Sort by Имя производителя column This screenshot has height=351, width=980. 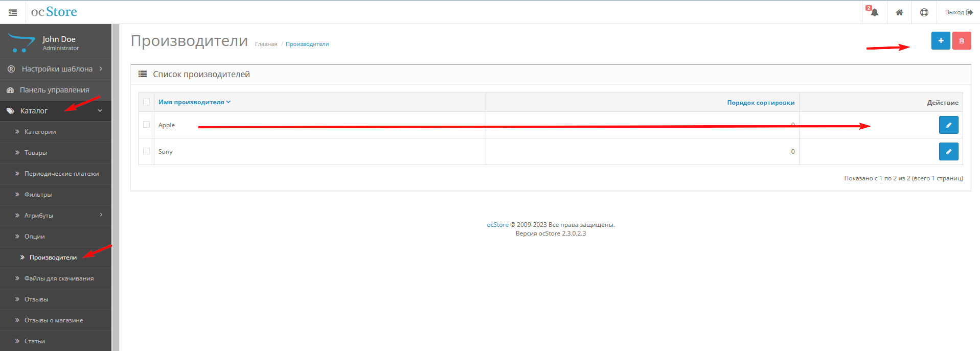194,102
